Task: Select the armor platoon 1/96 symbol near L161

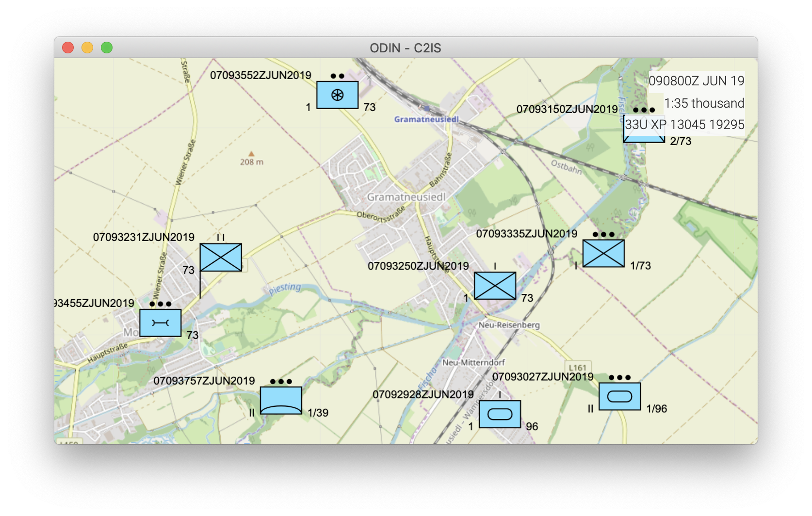Action: point(619,397)
